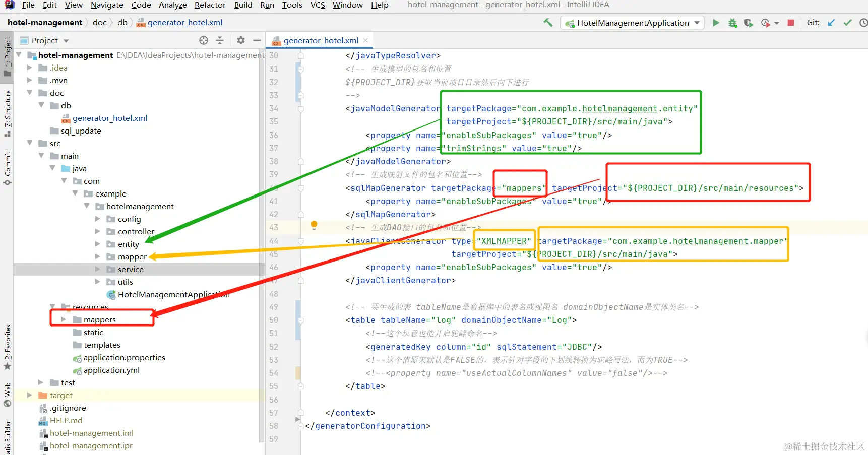Collapse the src folder
Viewport: 868px width, 455px height.
[x=30, y=143]
